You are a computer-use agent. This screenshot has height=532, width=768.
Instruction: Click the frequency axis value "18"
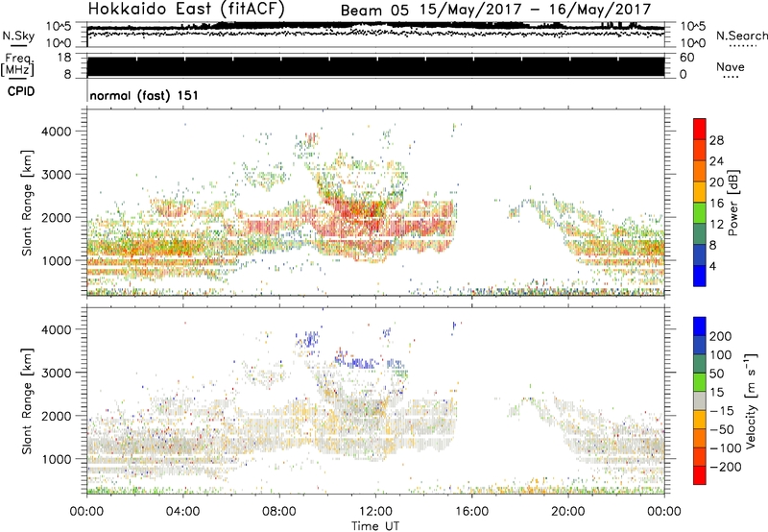(64, 58)
